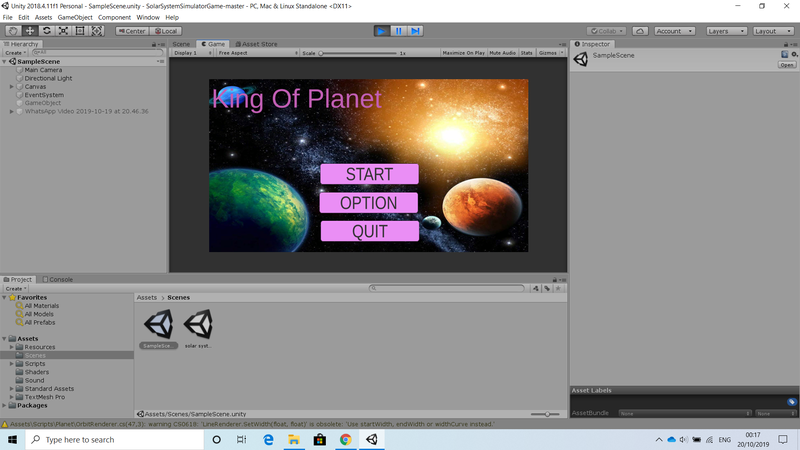Click the Step forward button

(415, 31)
